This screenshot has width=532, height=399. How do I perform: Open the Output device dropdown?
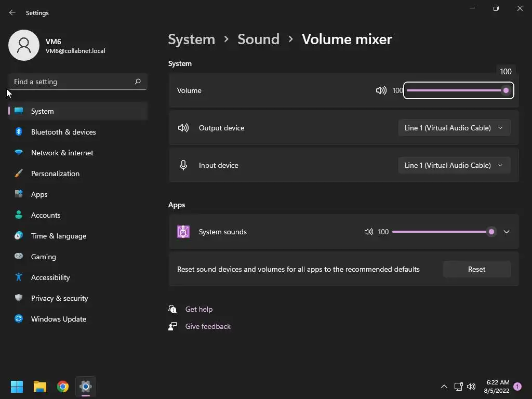coord(454,128)
